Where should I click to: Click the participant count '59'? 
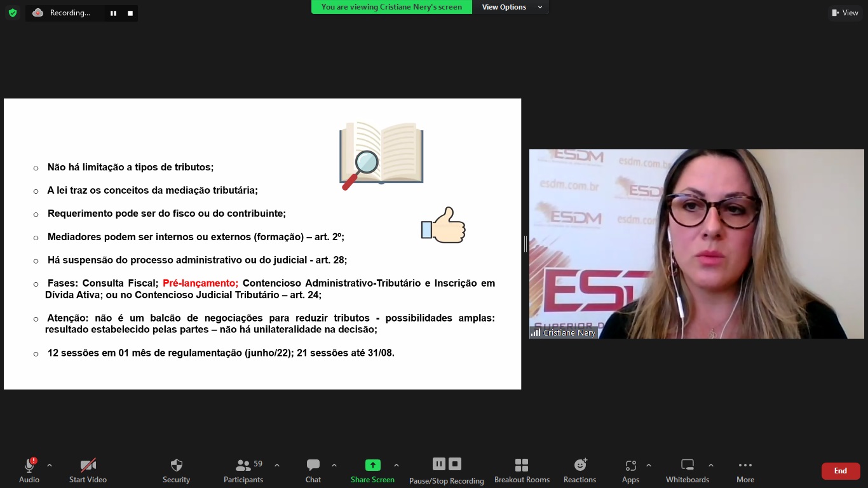pos(258,464)
